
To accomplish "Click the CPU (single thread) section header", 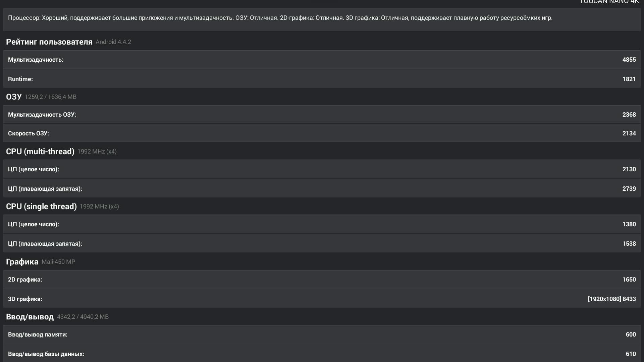I will click(41, 206).
